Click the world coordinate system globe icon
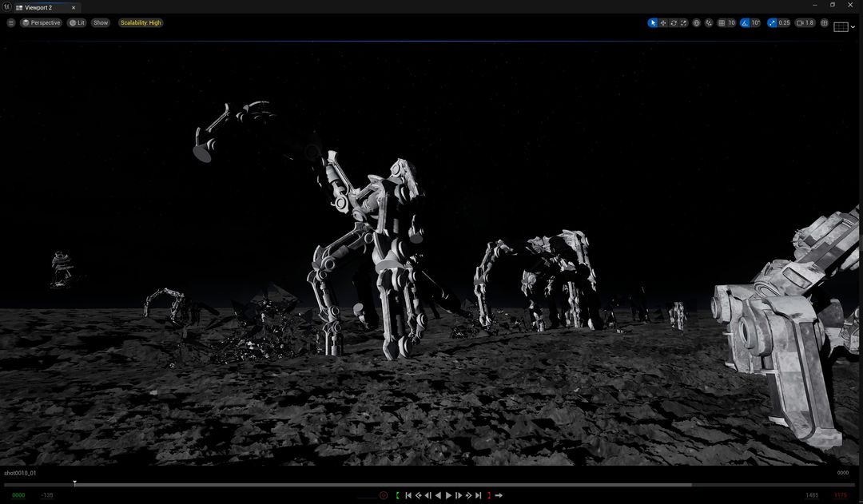Image resolution: width=863 pixels, height=504 pixels. (x=697, y=23)
